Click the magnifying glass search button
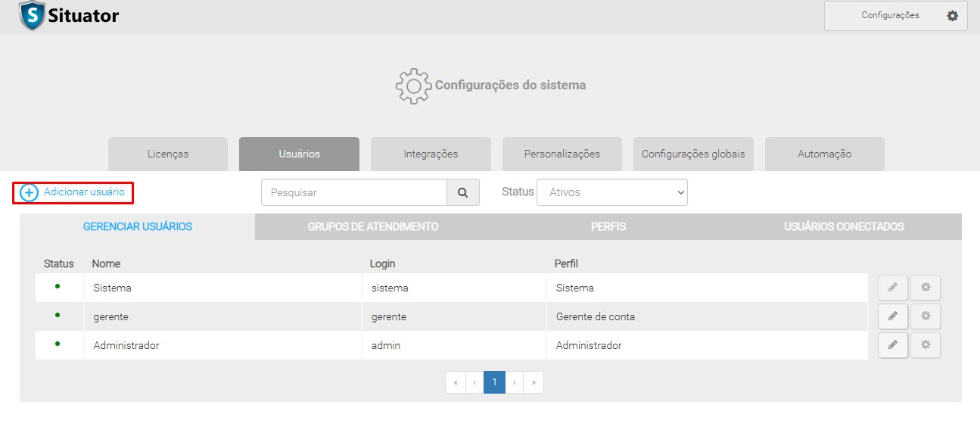 coord(462,192)
